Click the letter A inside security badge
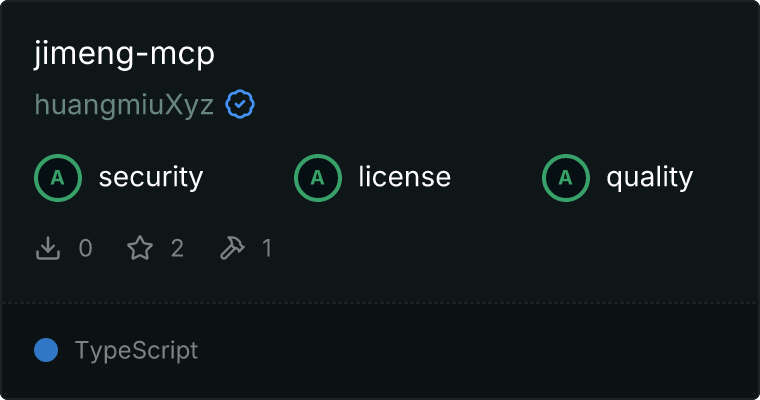The image size is (760, 400). 58,178
